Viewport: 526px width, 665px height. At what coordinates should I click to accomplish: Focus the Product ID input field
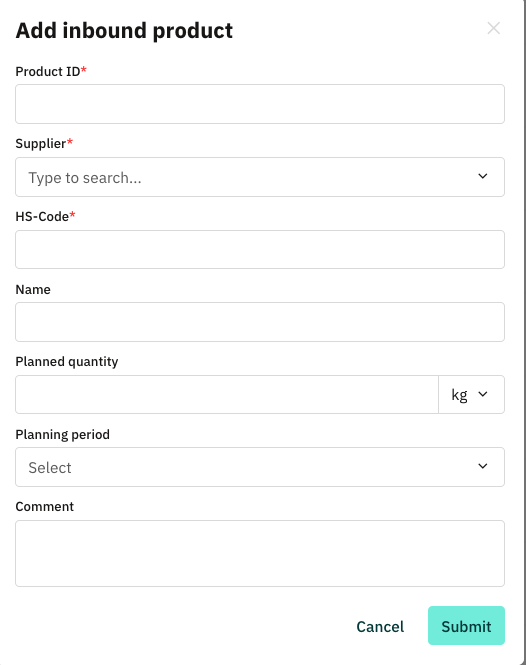(260, 104)
